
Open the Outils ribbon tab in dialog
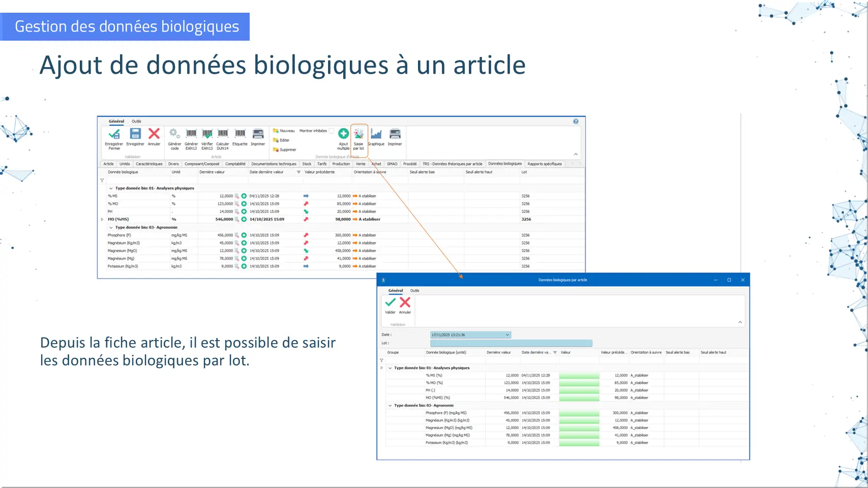(414, 291)
